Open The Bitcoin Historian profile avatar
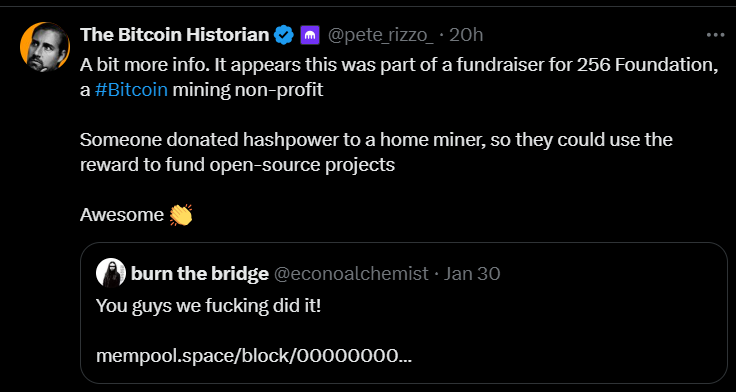736x392 pixels. 45,47
